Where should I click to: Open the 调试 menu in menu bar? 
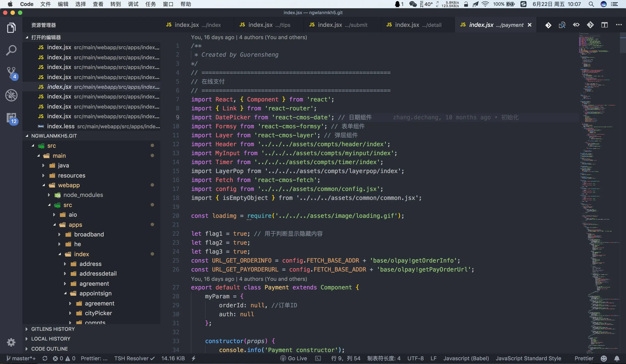coord(133,4)
